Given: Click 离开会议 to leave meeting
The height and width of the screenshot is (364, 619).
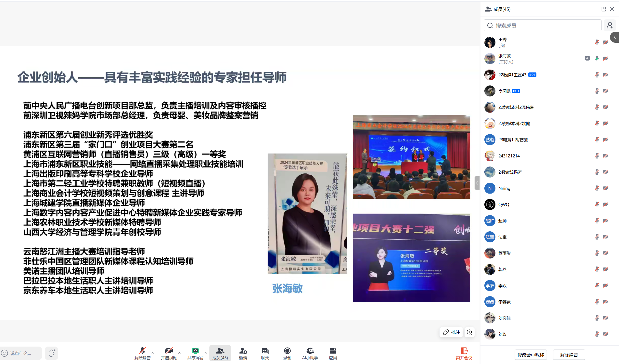Looking at the screenshot, I should point(464,353).
